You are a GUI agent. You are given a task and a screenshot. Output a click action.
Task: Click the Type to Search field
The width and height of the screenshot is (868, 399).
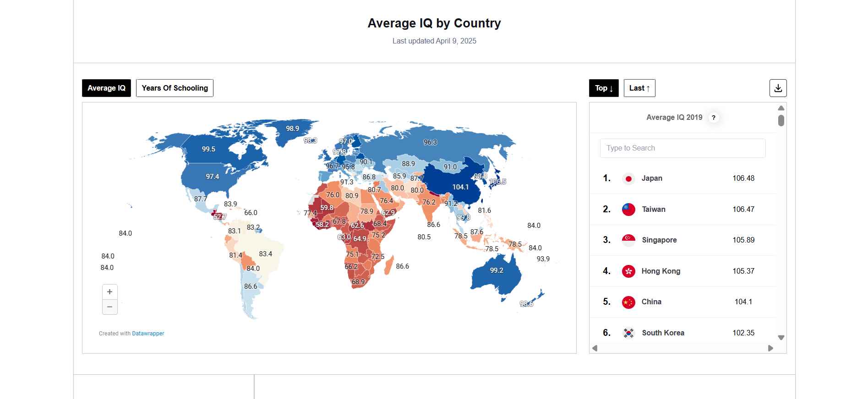[682, 148]
